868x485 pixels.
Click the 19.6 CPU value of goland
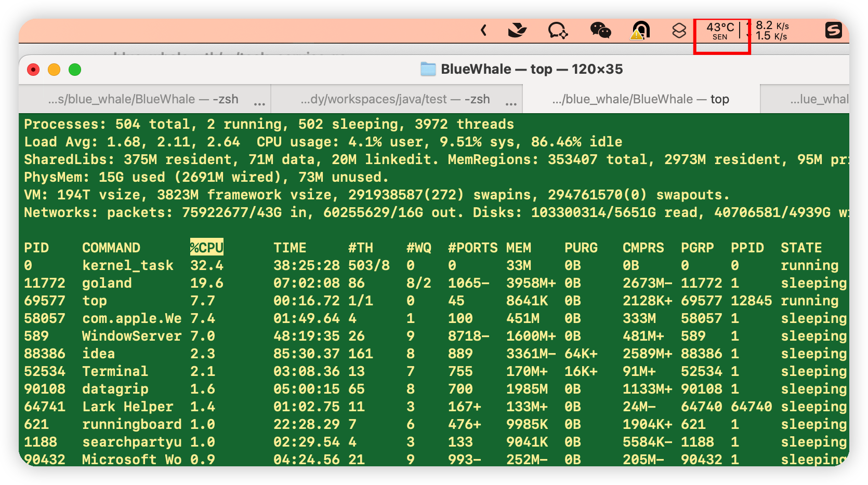(207, 283)
